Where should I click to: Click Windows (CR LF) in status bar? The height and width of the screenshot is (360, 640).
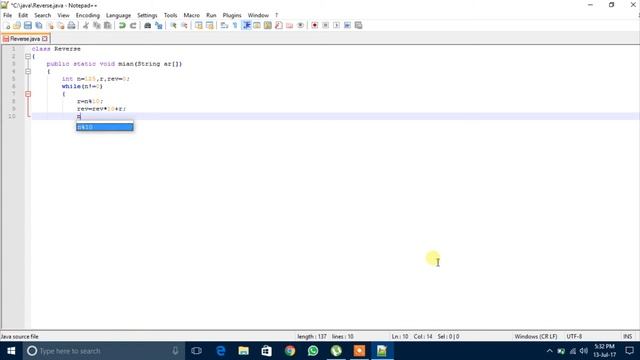(x=536, y=336)
